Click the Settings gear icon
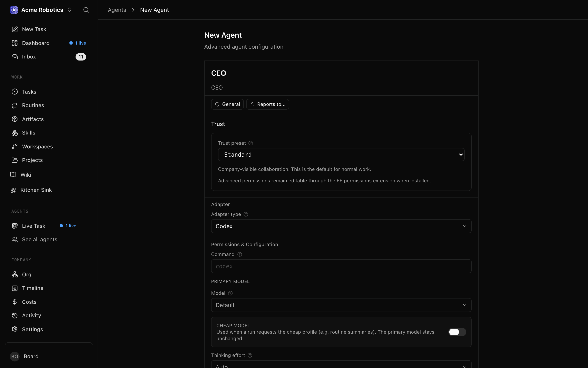The height and width of the screenshot is (368, 588). [x=14, y=329]
